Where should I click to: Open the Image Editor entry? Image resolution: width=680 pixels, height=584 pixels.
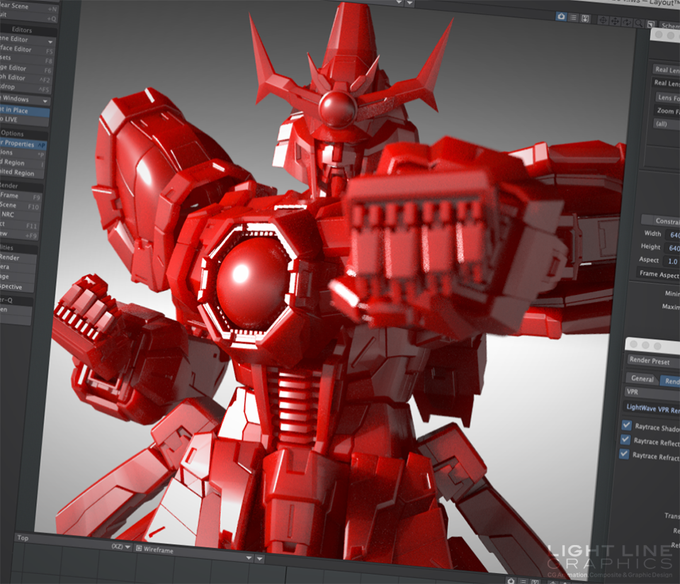tap(26, 69)
